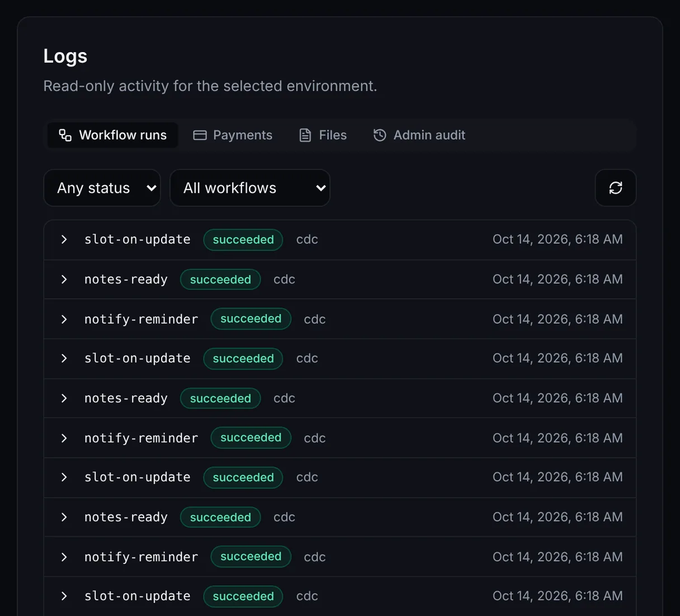The width and height of the screenshot is (680, 616).
Task: Click succeeded badge on second slot-on-update row
Action: pyautogui.click(x=243, y=358)
